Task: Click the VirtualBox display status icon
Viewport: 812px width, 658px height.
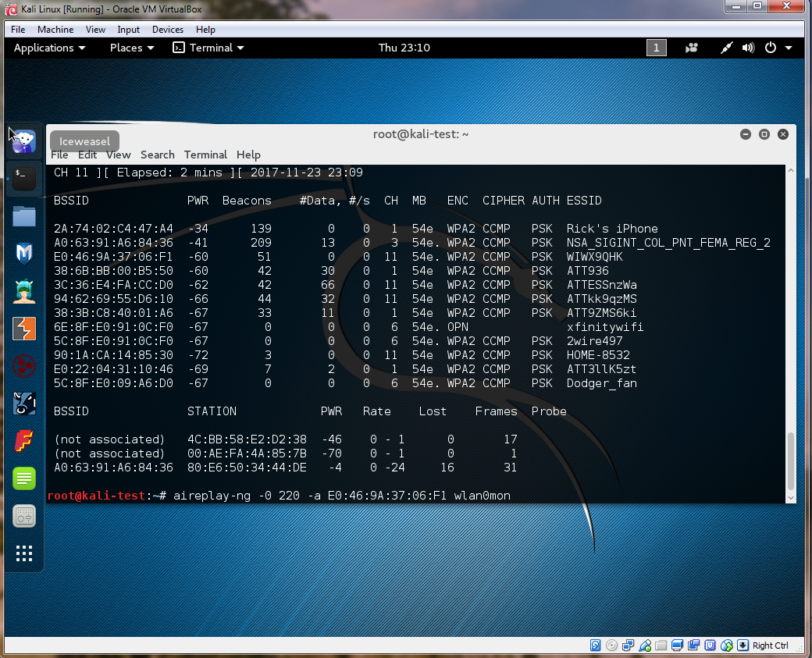Action: (678, 645)
